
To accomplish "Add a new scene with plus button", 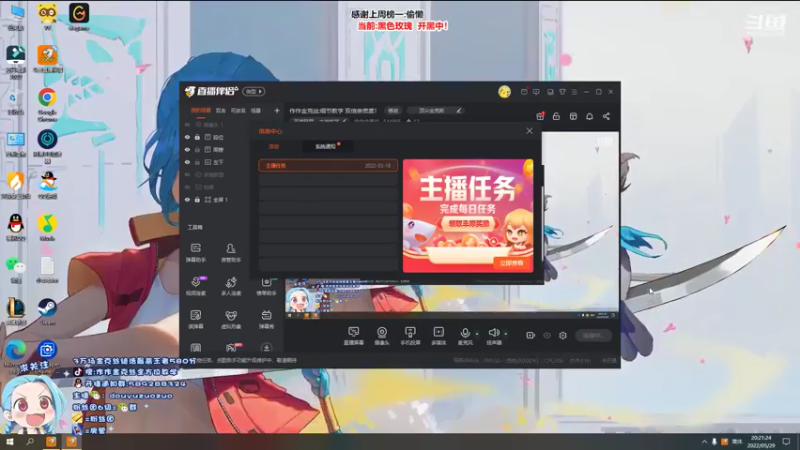I will [x=277, y=110].
